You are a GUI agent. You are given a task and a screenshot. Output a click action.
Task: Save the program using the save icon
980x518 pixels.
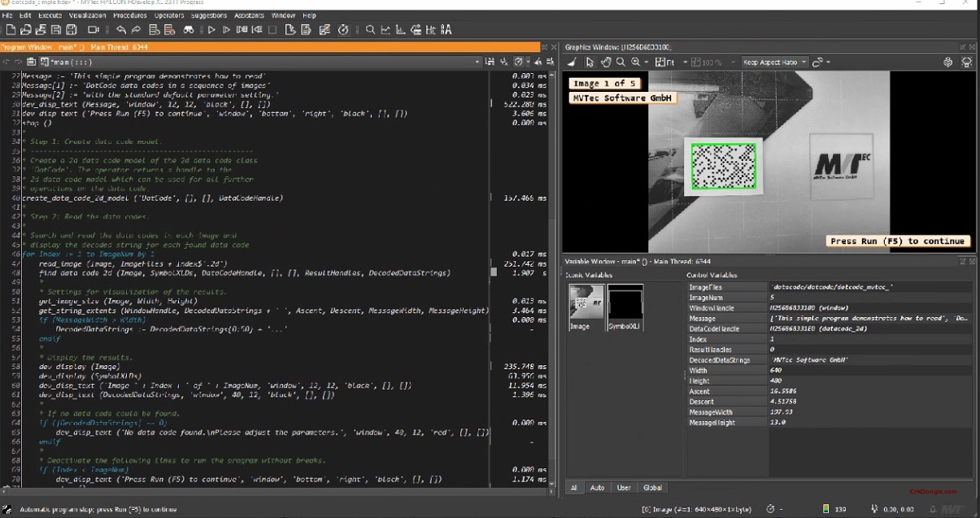[55, 29]
